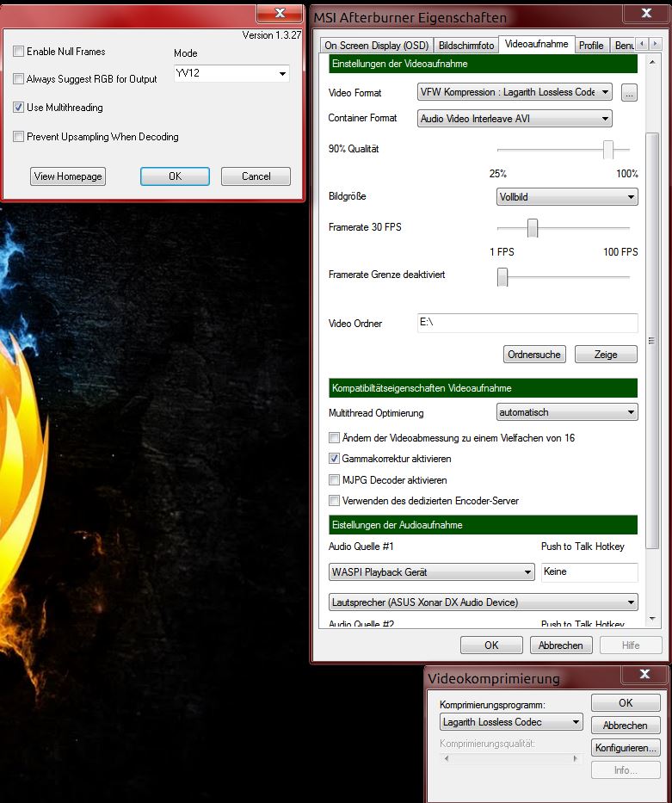Adjust the Qualität slider handle

tap(608, 150)
